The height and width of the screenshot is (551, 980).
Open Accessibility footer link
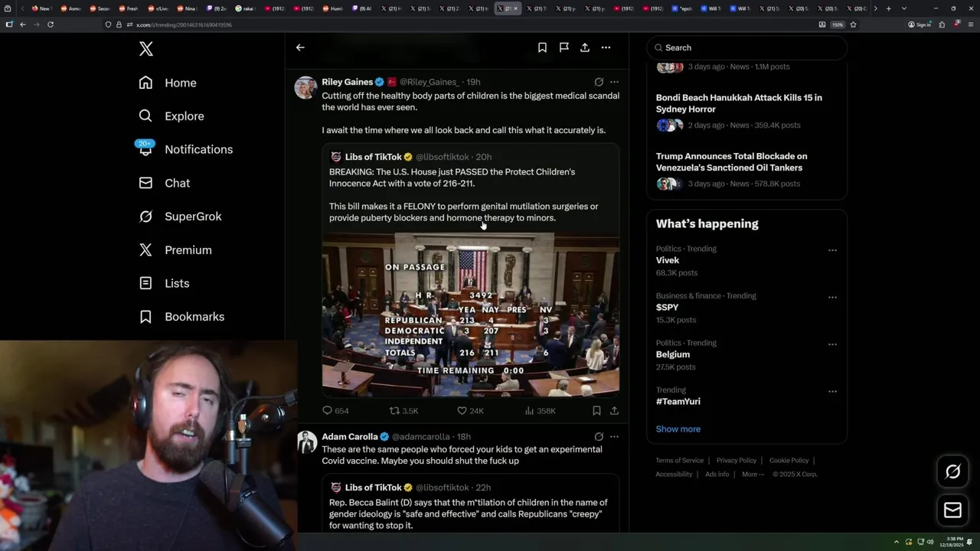coord(674,474)
